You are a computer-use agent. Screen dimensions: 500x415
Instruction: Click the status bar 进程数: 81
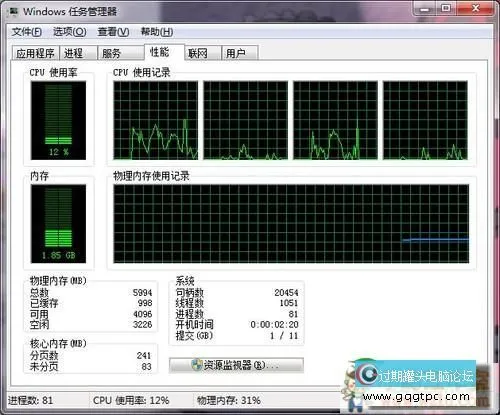(x=30, y=400)
